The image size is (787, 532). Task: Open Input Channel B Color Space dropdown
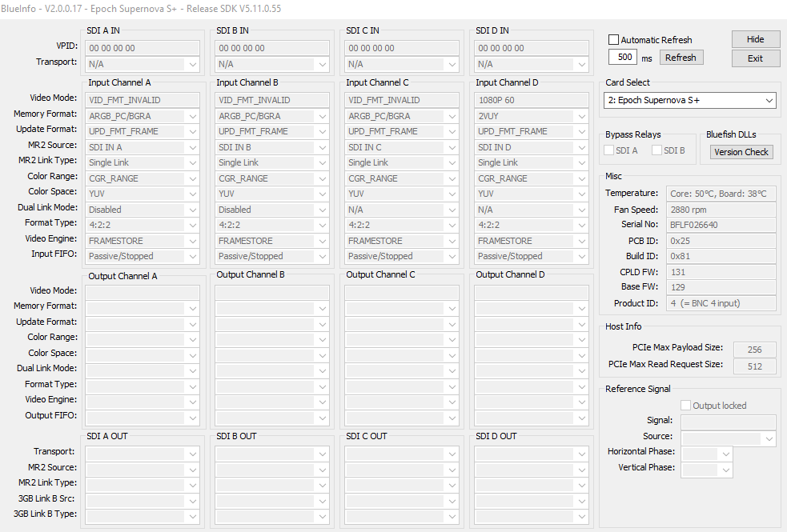click(320, 194)
